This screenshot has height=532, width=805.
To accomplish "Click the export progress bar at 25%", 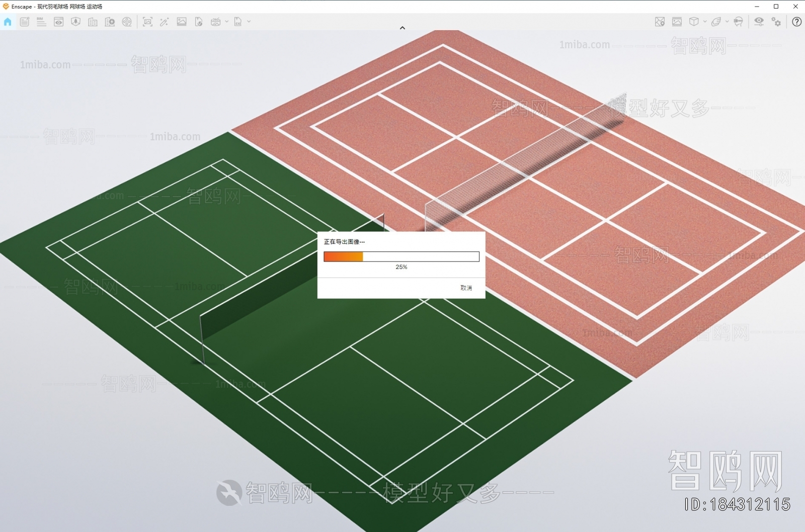I will (401, 257).
